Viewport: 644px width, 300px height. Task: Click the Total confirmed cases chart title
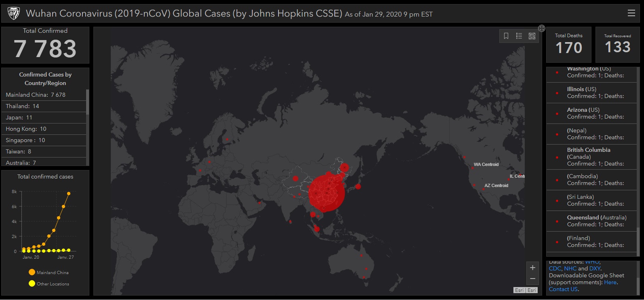(45, 177)
